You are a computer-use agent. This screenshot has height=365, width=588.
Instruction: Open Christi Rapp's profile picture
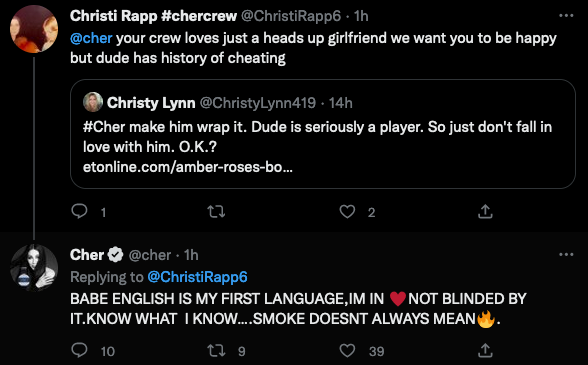click(34, 29)
